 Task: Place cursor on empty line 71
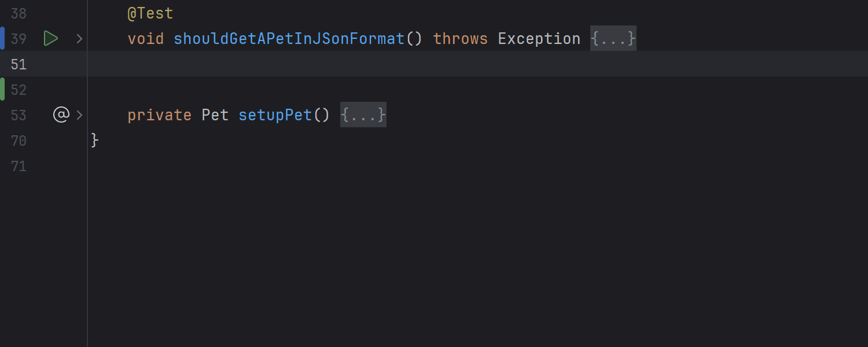[477, 166]
